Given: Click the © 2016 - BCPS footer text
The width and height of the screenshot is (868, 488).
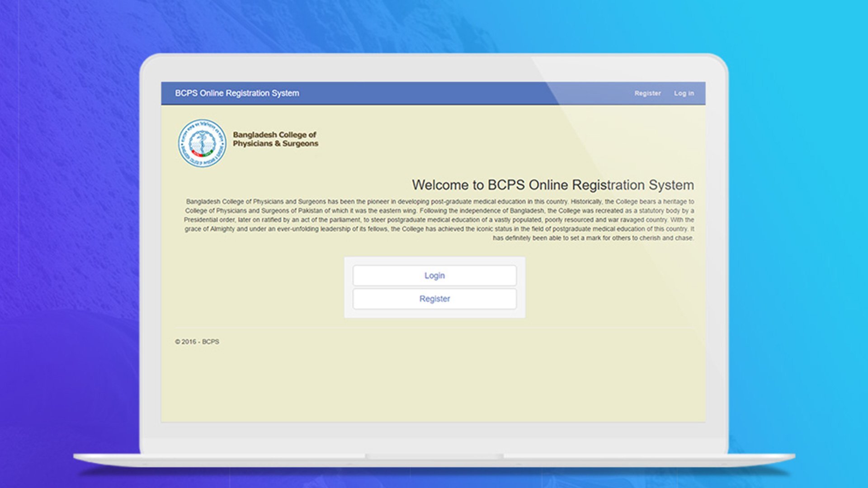Looking at the screenshot, I should (197, 342).
